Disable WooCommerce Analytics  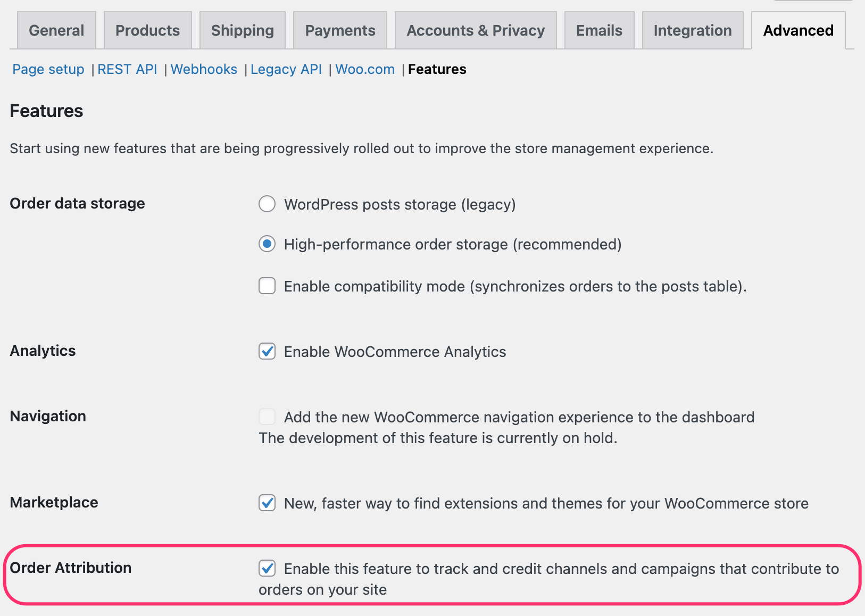click(x=267, y=351)
